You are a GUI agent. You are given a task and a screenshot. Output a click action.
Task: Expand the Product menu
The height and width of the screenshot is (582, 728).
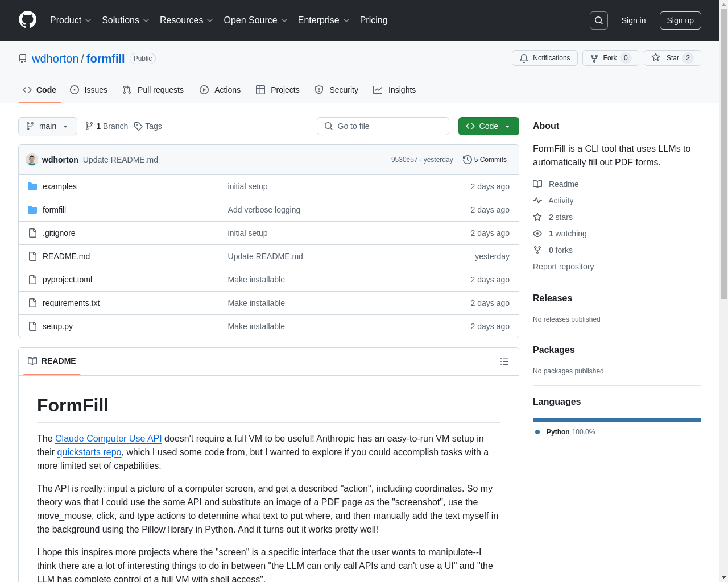click(71, 20)
